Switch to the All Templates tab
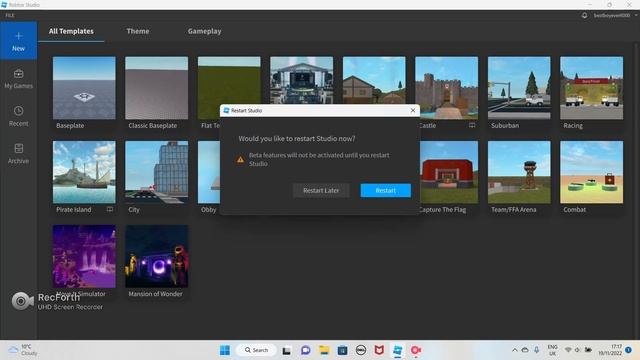Viewport: 640px width, 360px height. [71, 31]
